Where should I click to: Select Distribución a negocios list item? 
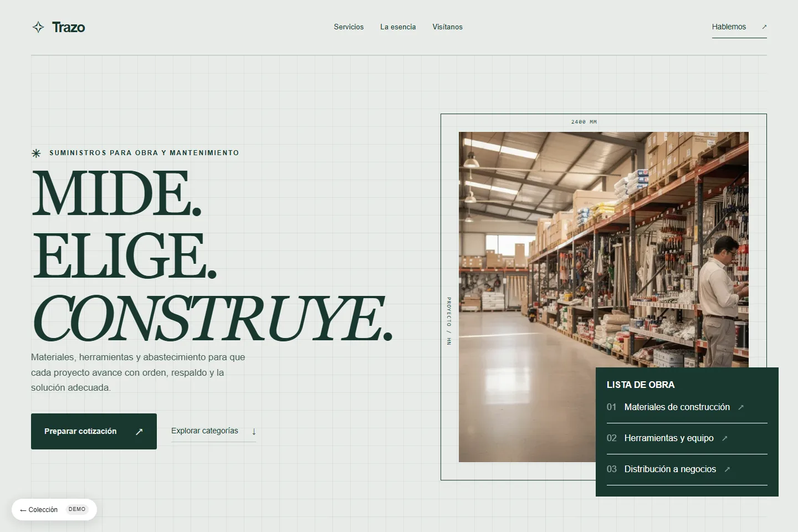(x=687, y=469)
